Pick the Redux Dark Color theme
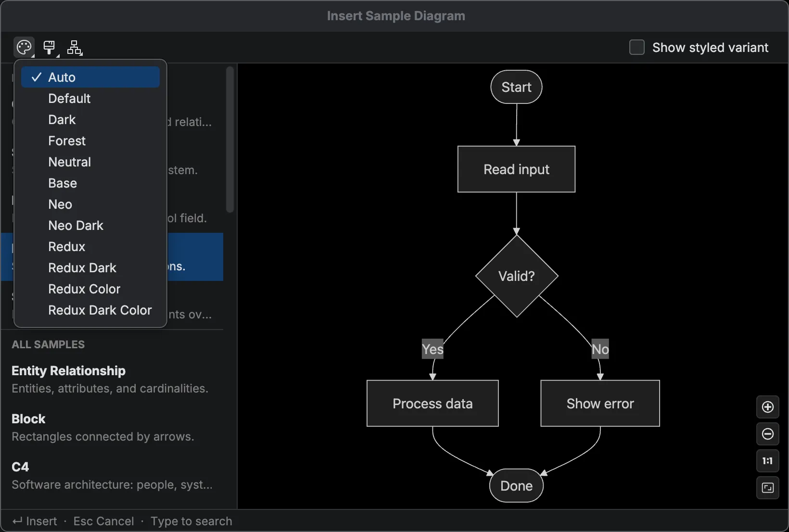This screenshot has height=532, width=789. [100, 310]
